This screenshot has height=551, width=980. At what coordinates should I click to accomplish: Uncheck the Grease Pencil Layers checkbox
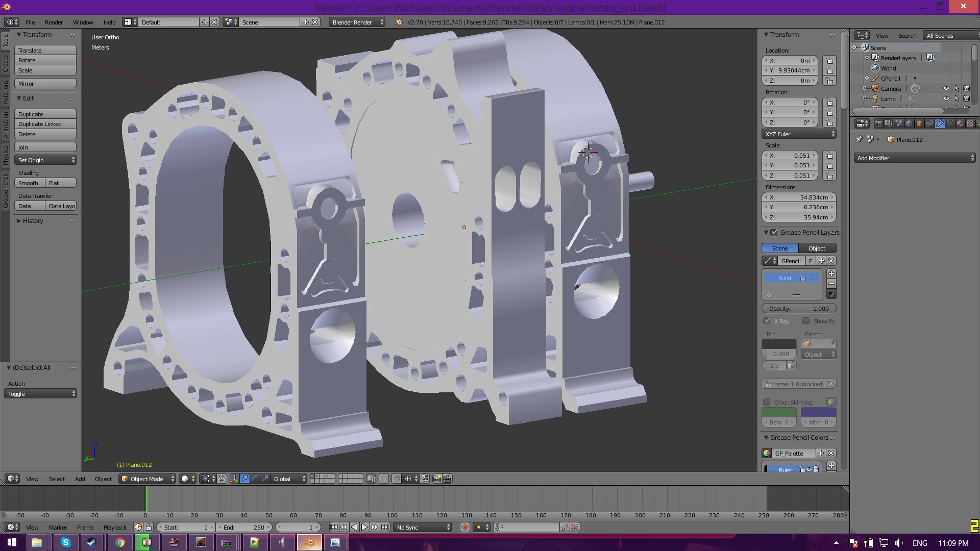point(774,233)
